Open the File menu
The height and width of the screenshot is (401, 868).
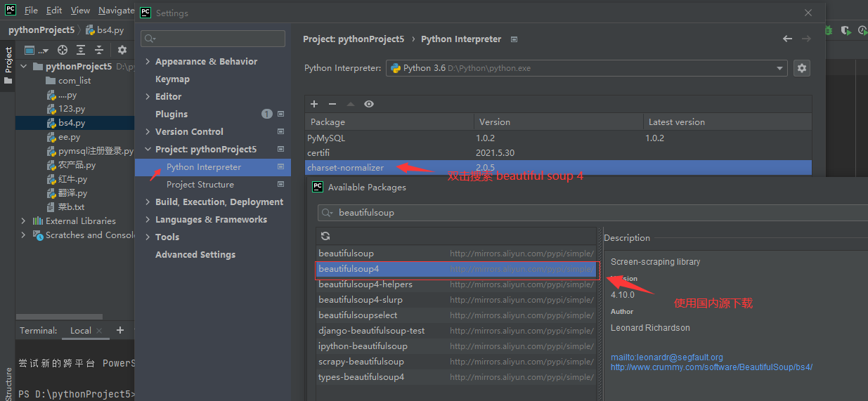tap(31, 11)
